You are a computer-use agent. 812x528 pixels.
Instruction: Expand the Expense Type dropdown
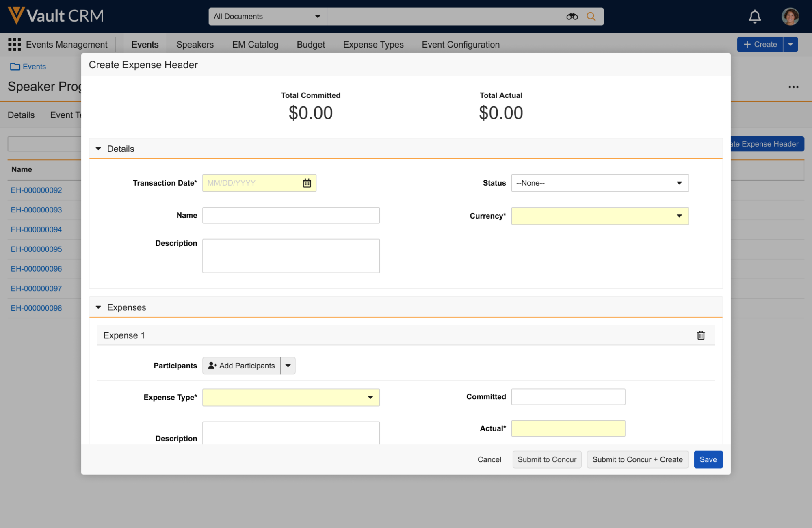(x=291, y=397)
